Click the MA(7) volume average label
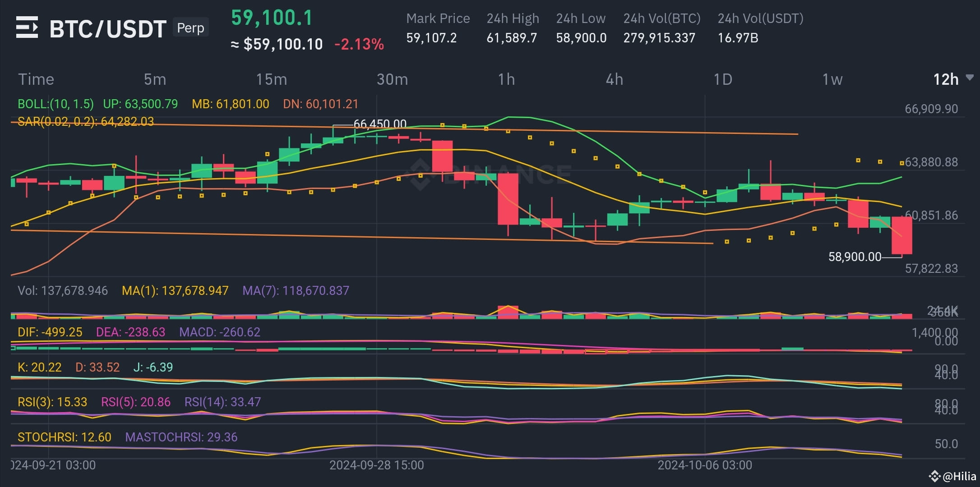The image size is (980, 487). coord(295,291)
